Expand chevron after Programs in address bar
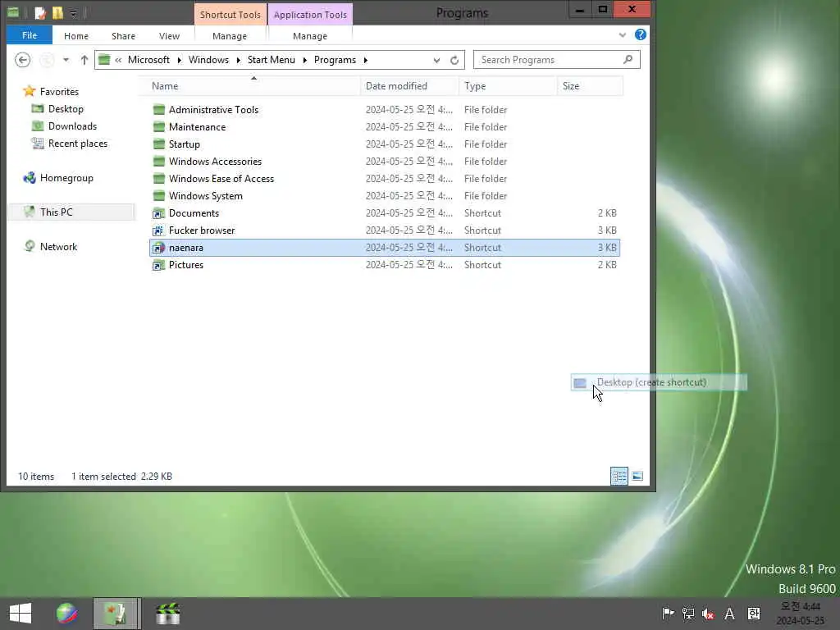Screen dimensions: 840x630 (x=366, y=60)
